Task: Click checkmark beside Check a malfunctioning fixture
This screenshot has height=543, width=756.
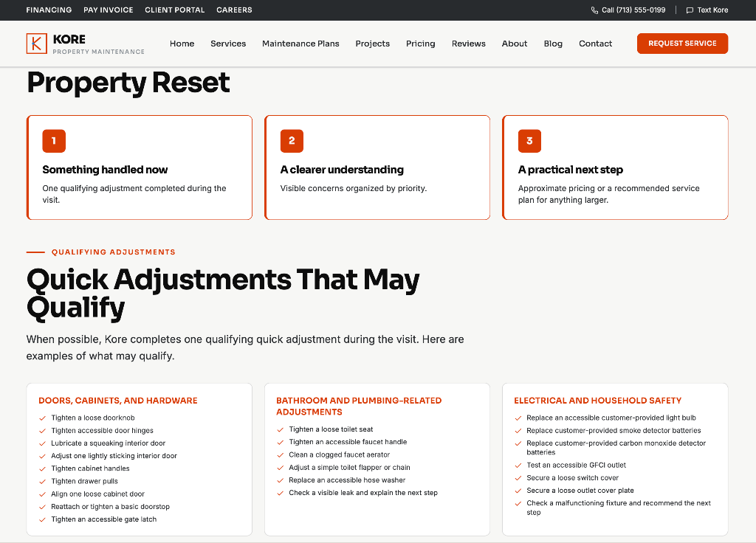Action: [x=518, y=503]
